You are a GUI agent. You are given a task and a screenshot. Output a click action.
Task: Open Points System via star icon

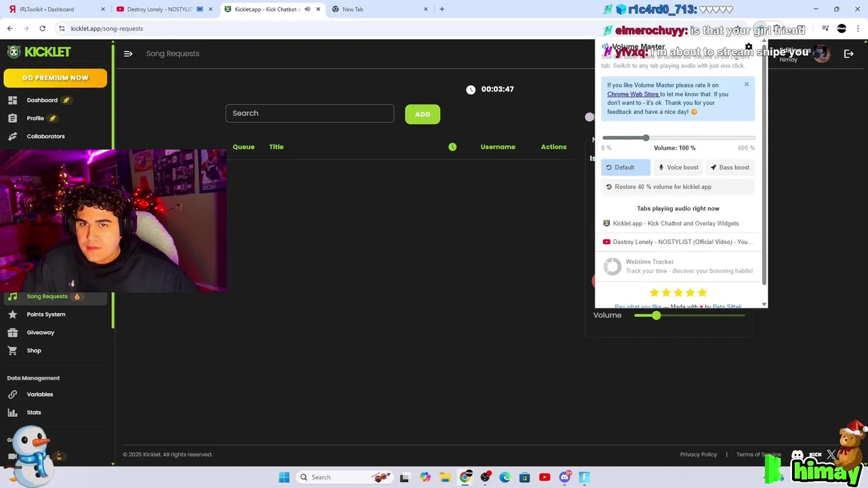[x=12, y=314]
